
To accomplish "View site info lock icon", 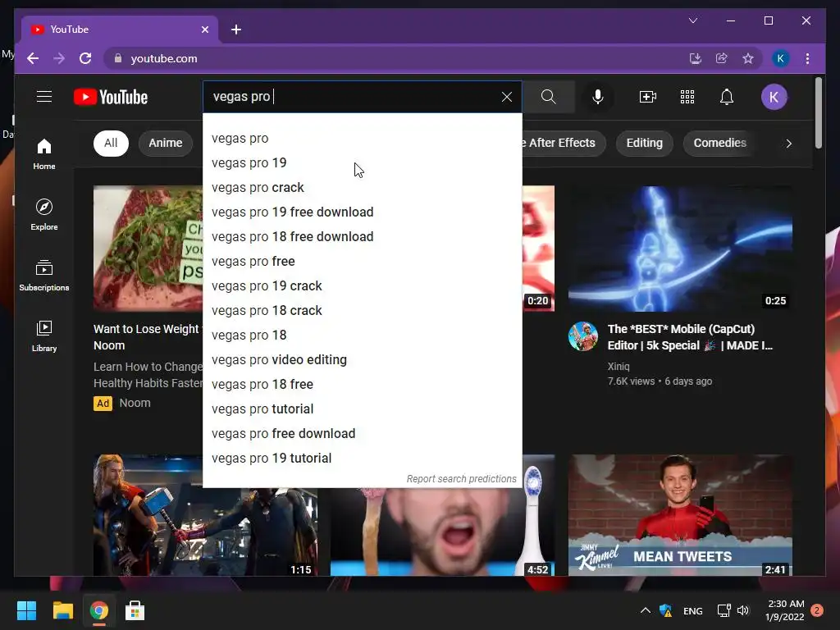I will point(118,58).
